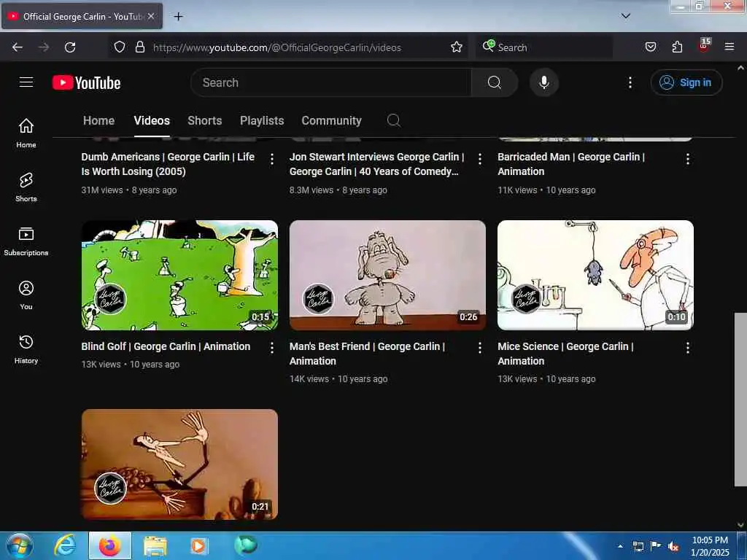Select the Videos channel tab
Screen dimensions: 747x560
coord(152,120)
